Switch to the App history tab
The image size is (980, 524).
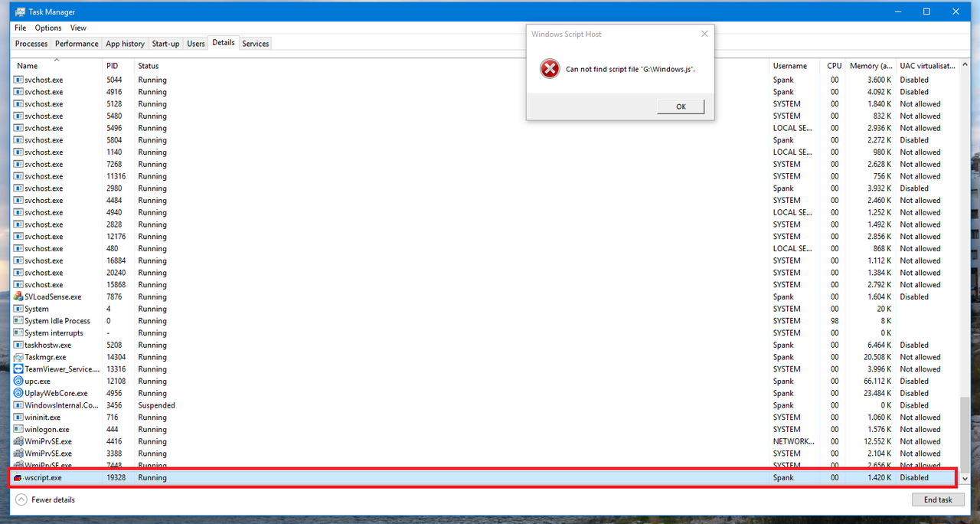point(125,44)
